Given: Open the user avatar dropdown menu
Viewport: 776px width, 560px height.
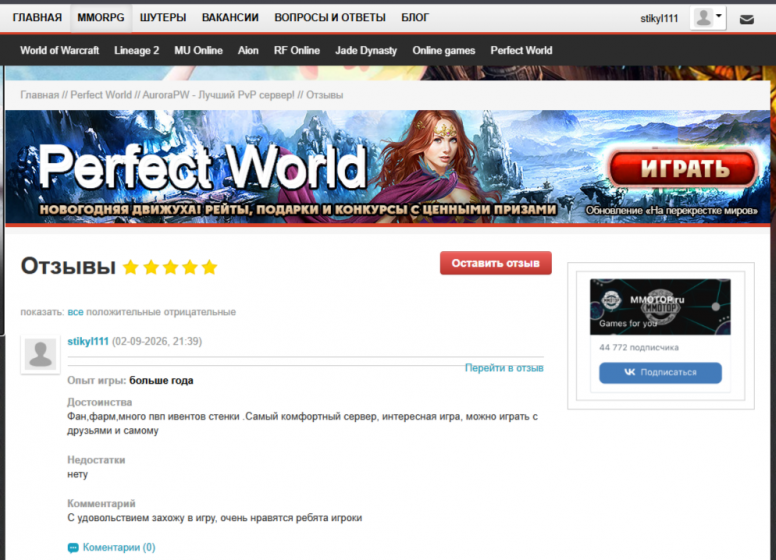Looking at the screenshot, I should (708, 18).
